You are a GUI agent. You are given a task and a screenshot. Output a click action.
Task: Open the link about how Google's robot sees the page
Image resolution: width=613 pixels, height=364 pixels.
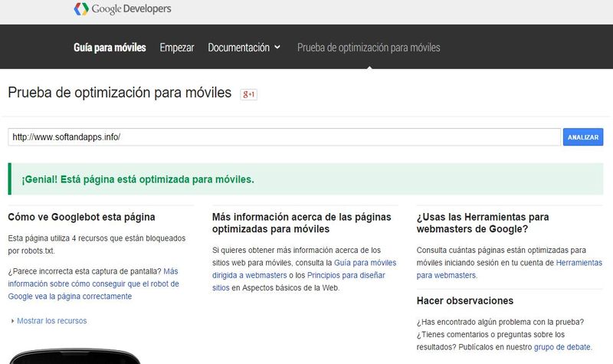pyautogui.click(x=93, y=284)
